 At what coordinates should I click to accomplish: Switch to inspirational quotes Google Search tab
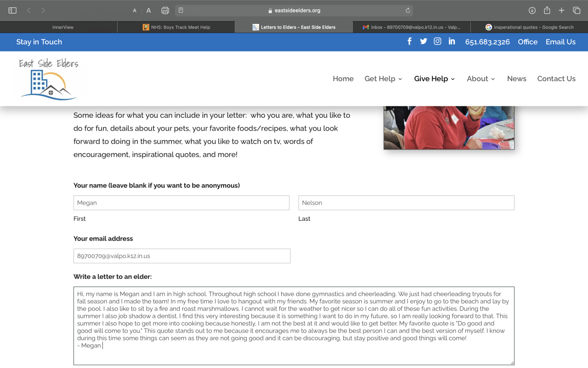(529, 27)
